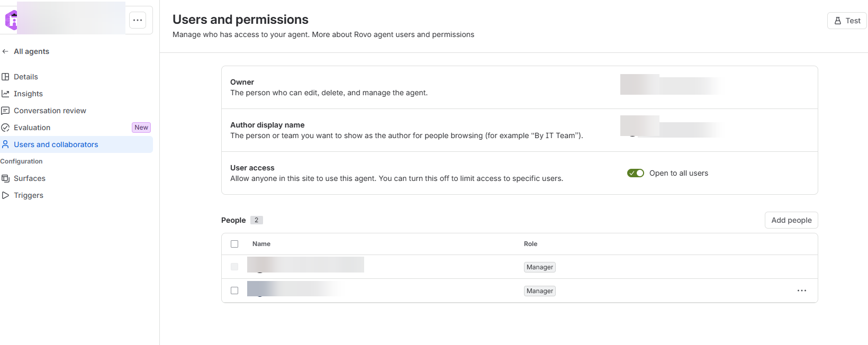The image size is (868, 345).
Task: Click the Users and collaborators person icon
Action: (5, 144)
